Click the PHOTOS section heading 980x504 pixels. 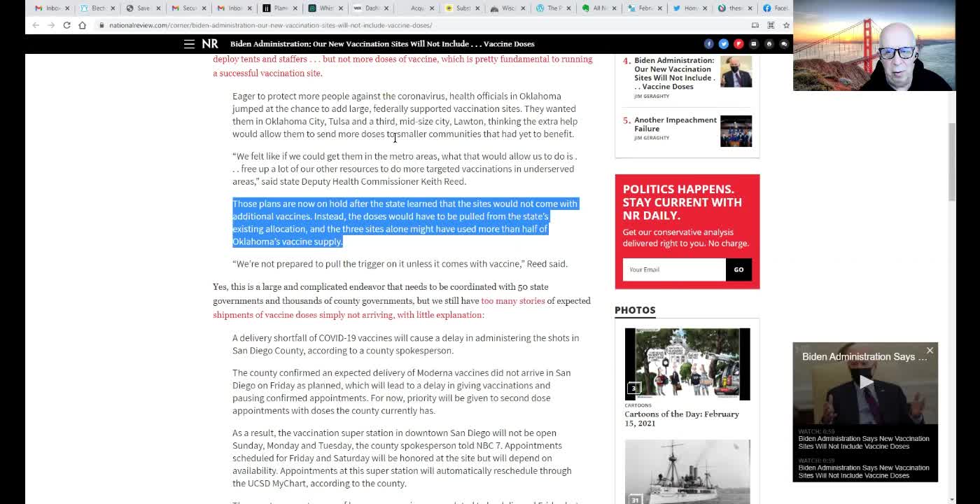[635, 310]
